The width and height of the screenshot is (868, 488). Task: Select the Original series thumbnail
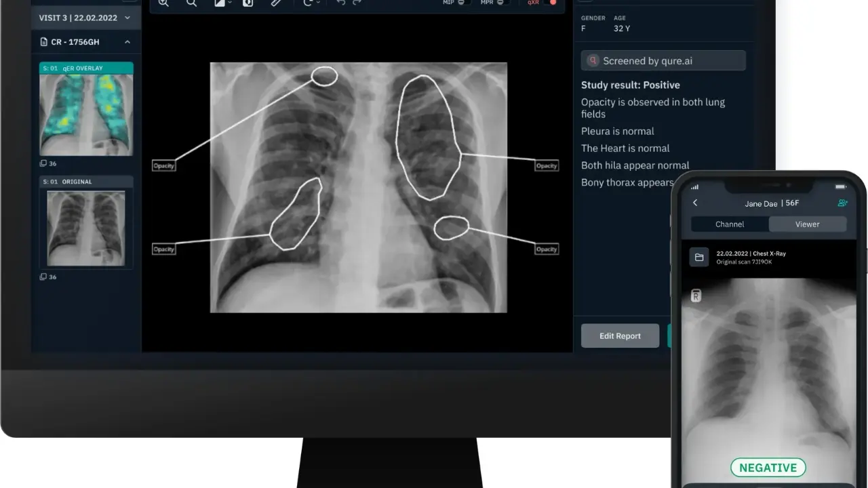pyautogui.click(x=86, y=227)
